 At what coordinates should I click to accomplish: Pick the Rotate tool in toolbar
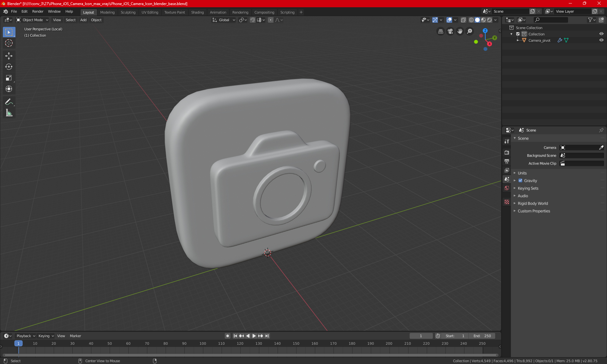pos(9,67)
